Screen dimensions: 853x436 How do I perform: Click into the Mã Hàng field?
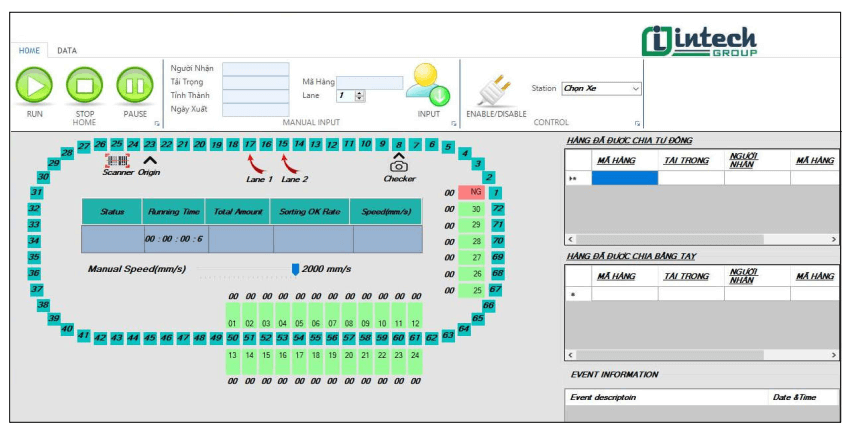point(370,82)
